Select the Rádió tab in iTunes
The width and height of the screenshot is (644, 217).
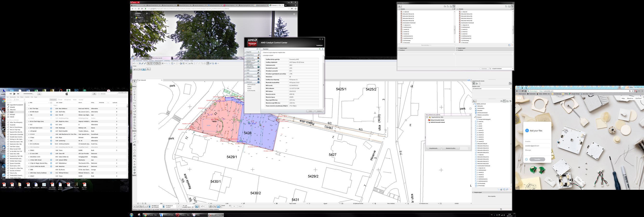click(x=75, y=100)
